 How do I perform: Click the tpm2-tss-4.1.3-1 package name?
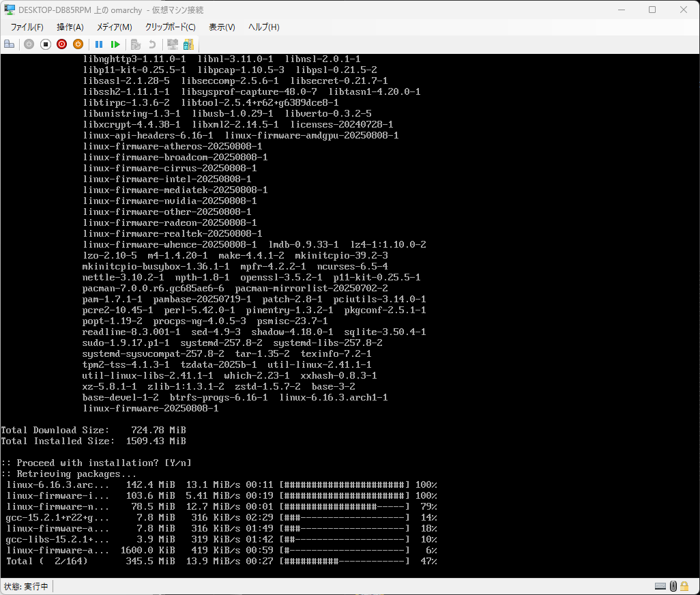[x=126, y=364]
